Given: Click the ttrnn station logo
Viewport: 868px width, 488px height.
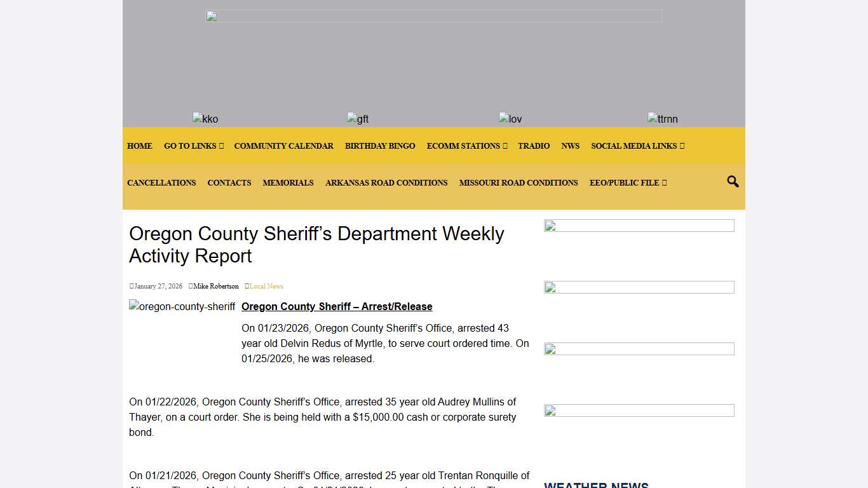Looking at the screenshot, I should point(662,119).
